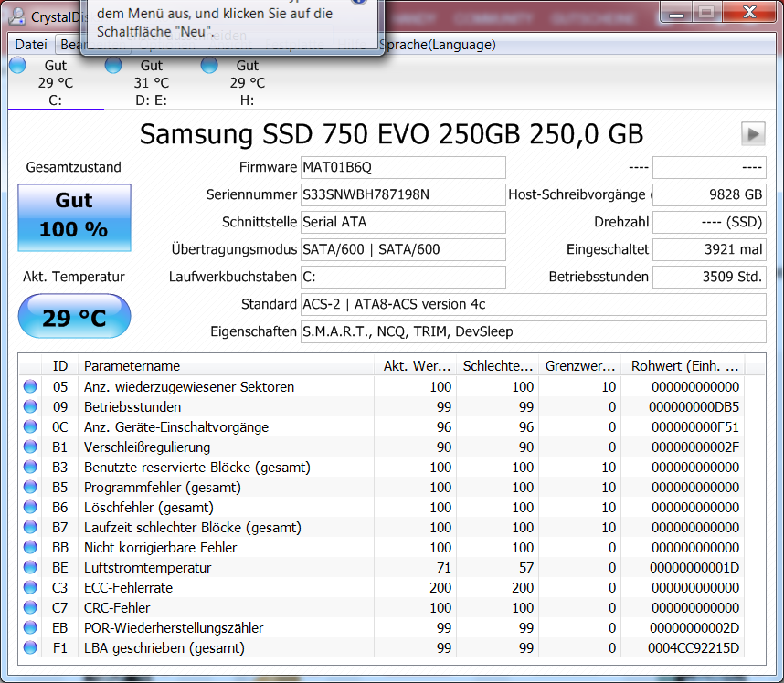Go to next disk with arrow button
Screen dimensions: 784x683
click(x=753, y=134)
